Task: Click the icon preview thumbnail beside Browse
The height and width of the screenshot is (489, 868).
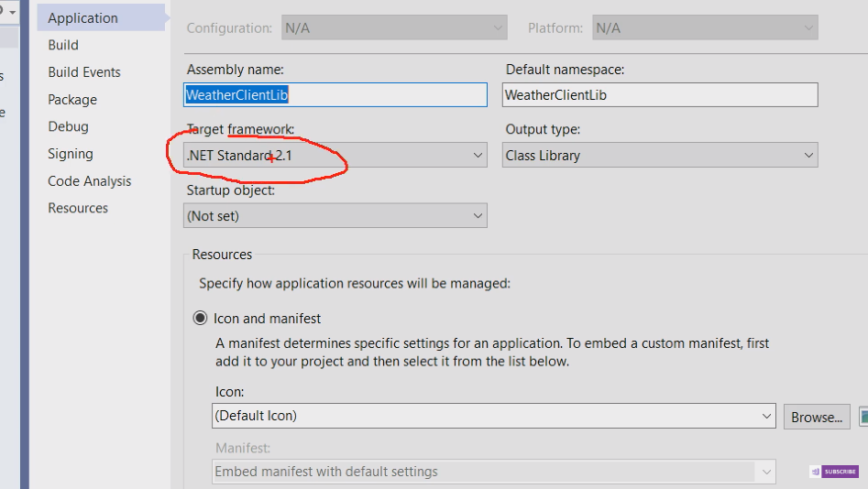Action: (863, 417)
